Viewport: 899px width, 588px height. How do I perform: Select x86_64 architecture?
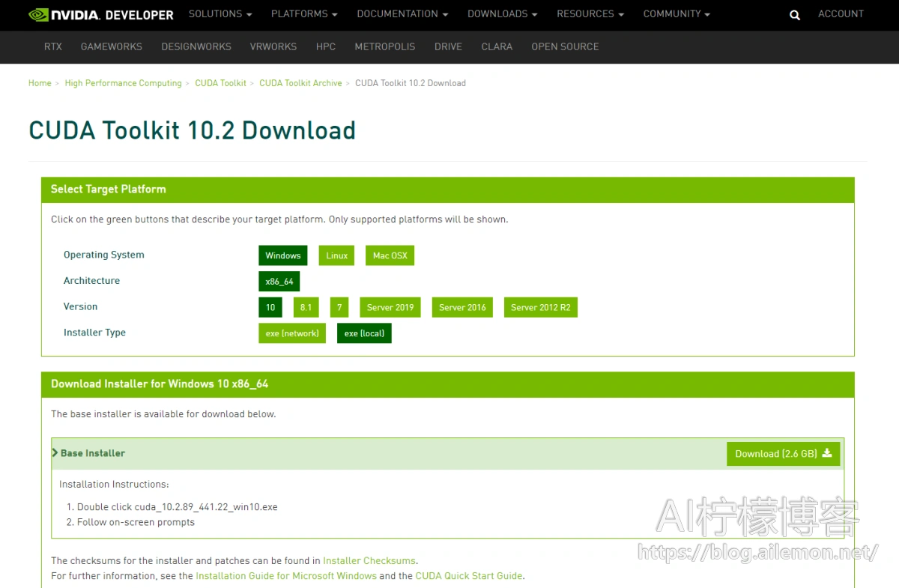279,282
